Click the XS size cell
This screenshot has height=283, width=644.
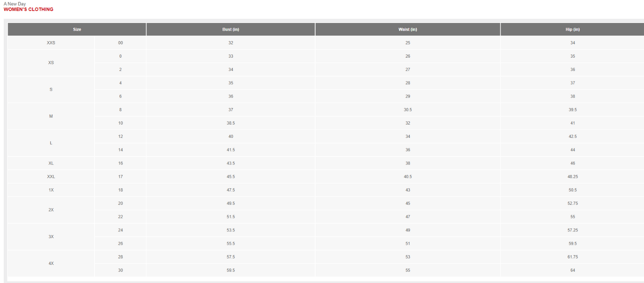pyautogui.click(x=51, y=63)
